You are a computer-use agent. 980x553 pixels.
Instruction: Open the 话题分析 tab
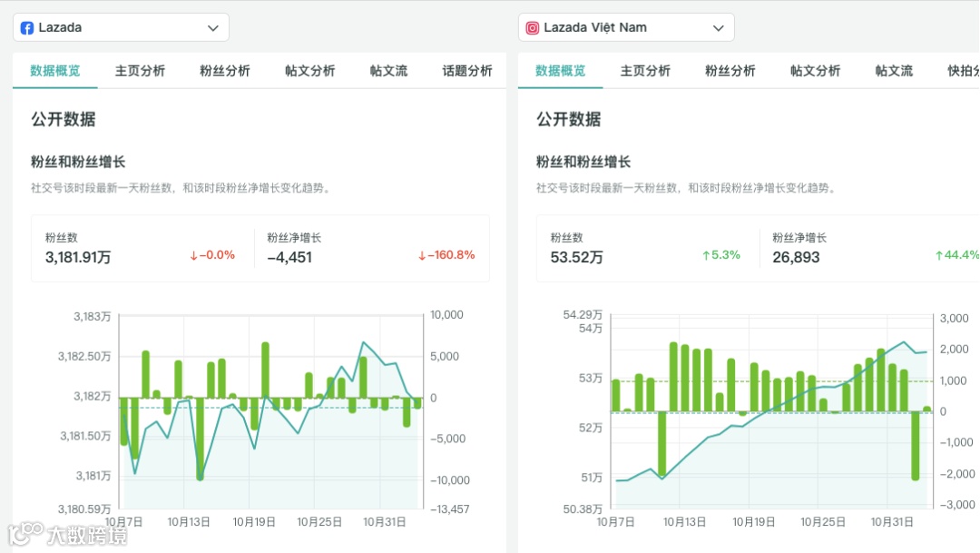tap(467, 71)
